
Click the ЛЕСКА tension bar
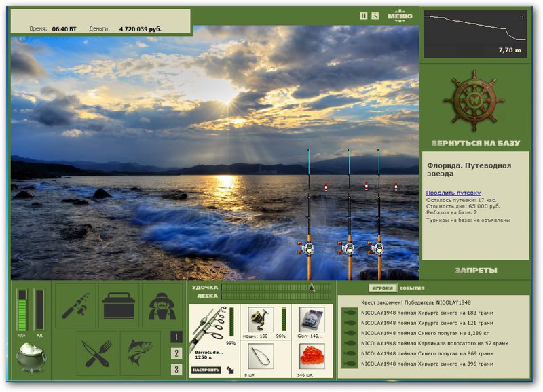pyautogui.click(x=276, y=296)
